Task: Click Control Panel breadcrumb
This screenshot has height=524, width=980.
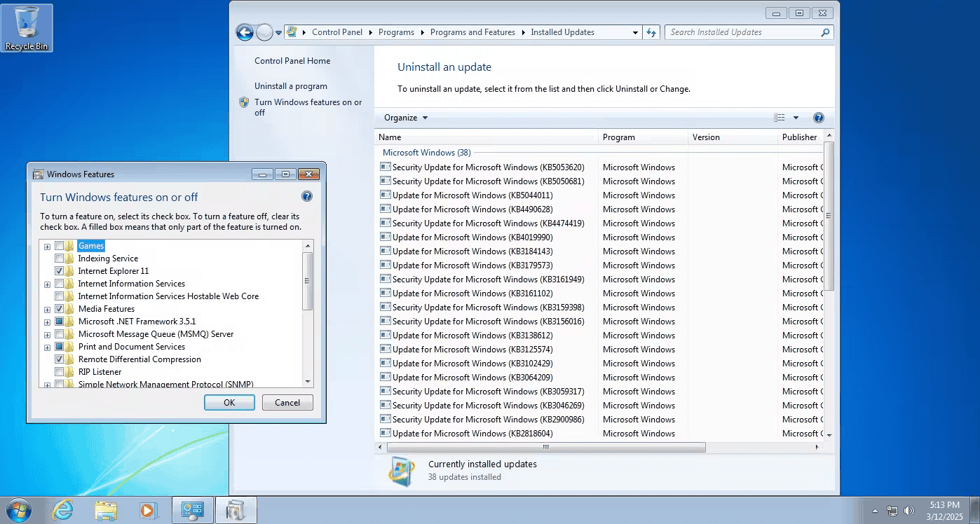Action: (x=337, y=32)
